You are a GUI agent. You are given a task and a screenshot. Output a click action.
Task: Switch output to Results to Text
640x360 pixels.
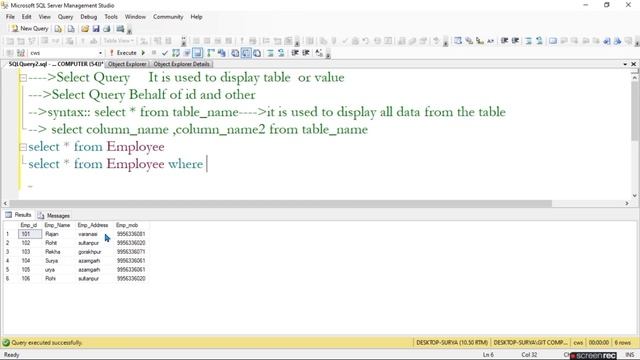coord(235,53)
